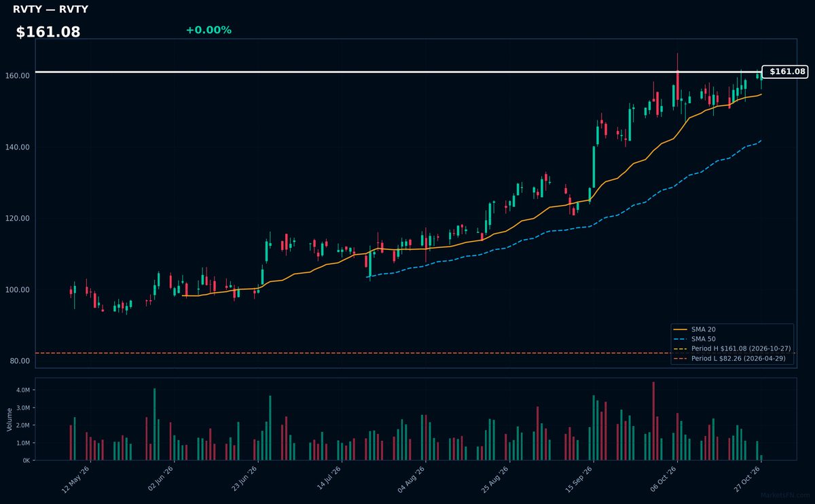Image resolution: width=815 pixels, height=504 pixels.
Task: Click the 140.00 y-axis label
Action: (18, 147)
